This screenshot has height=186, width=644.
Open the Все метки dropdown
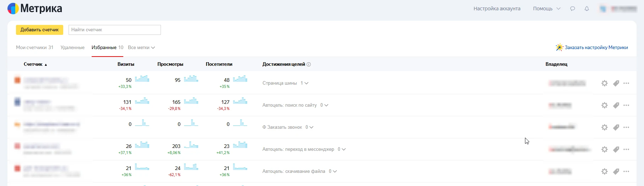point(141,48)
